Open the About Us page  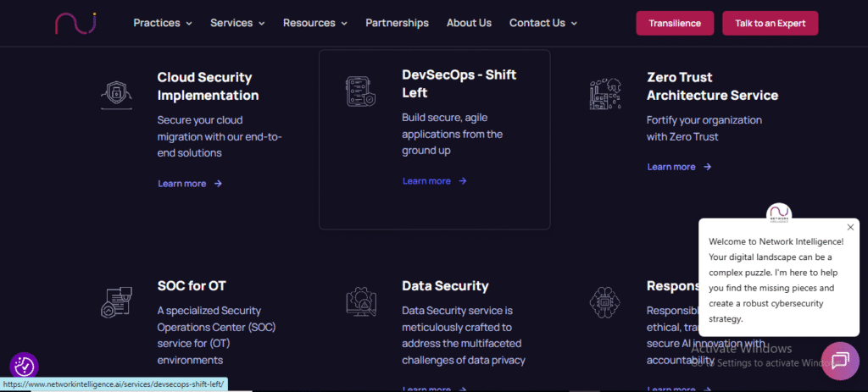(469, 23)
